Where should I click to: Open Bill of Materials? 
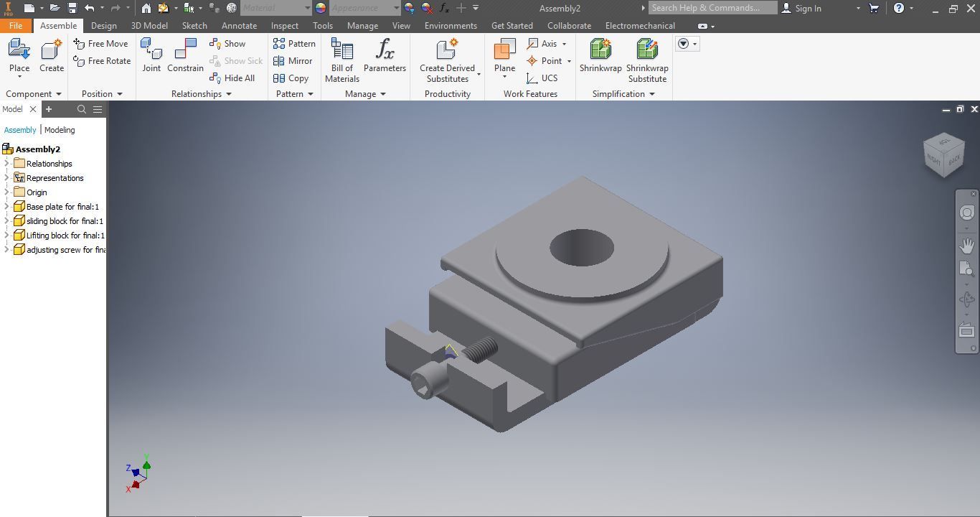pos(342,60)
